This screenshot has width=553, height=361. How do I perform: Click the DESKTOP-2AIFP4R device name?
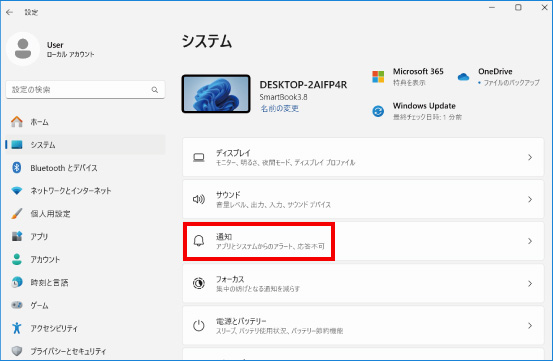(x=303, y=85)
